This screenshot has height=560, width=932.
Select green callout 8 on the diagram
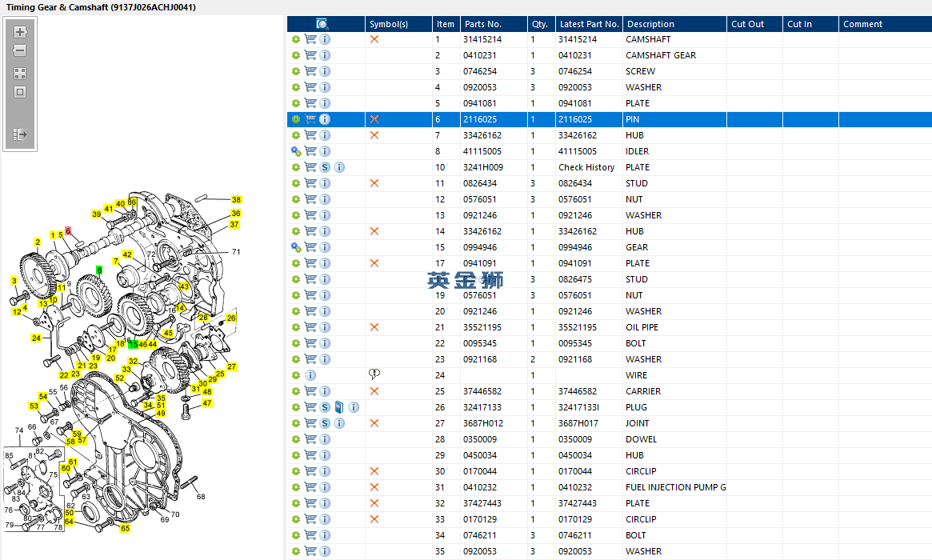99,270
